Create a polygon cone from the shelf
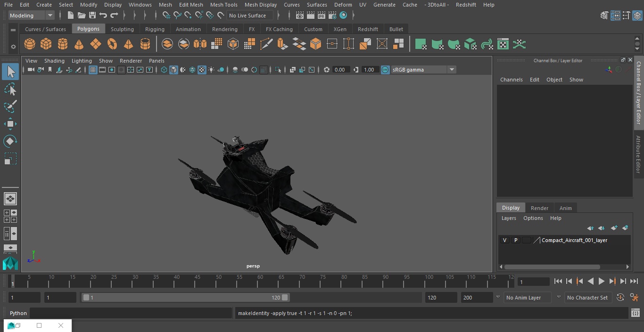 (x=79, y=44)
